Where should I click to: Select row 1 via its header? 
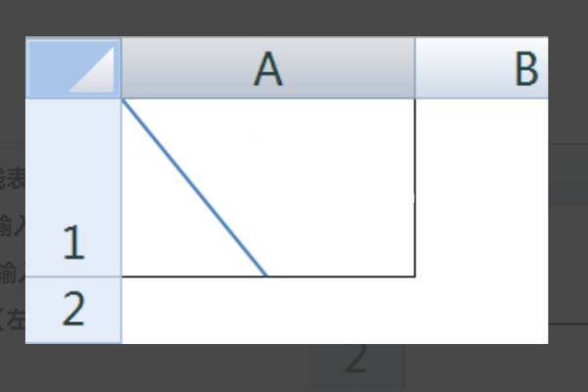pyautogui.click(x=73, y=187)
